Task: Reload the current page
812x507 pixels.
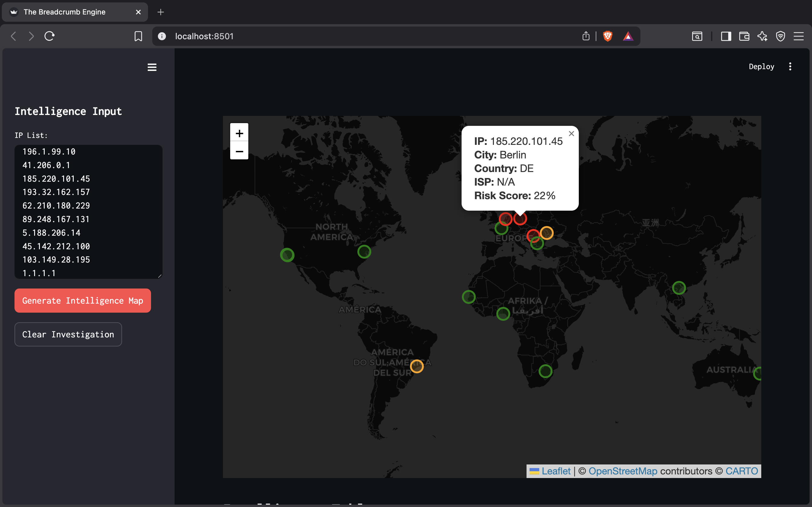Action: click(x=49, y=36)
